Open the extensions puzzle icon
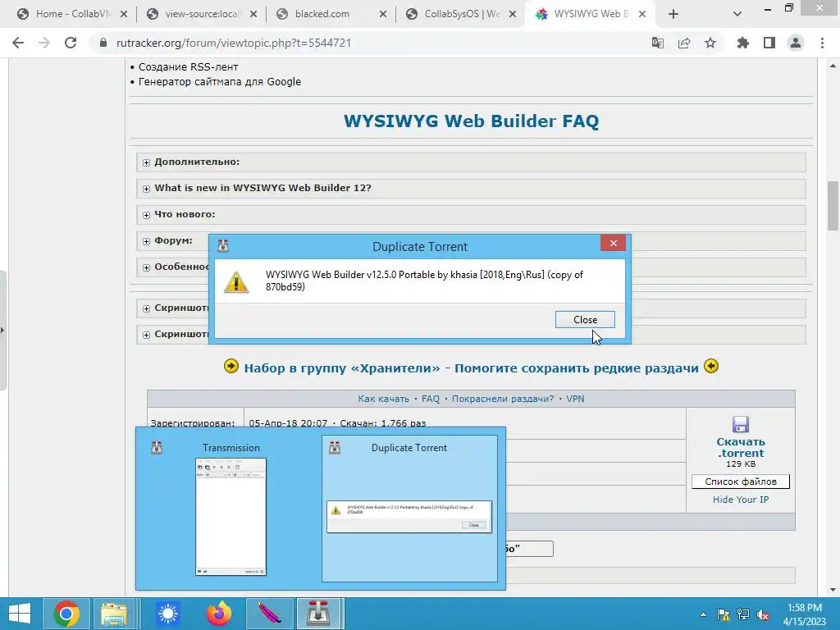 click(743, 43)
